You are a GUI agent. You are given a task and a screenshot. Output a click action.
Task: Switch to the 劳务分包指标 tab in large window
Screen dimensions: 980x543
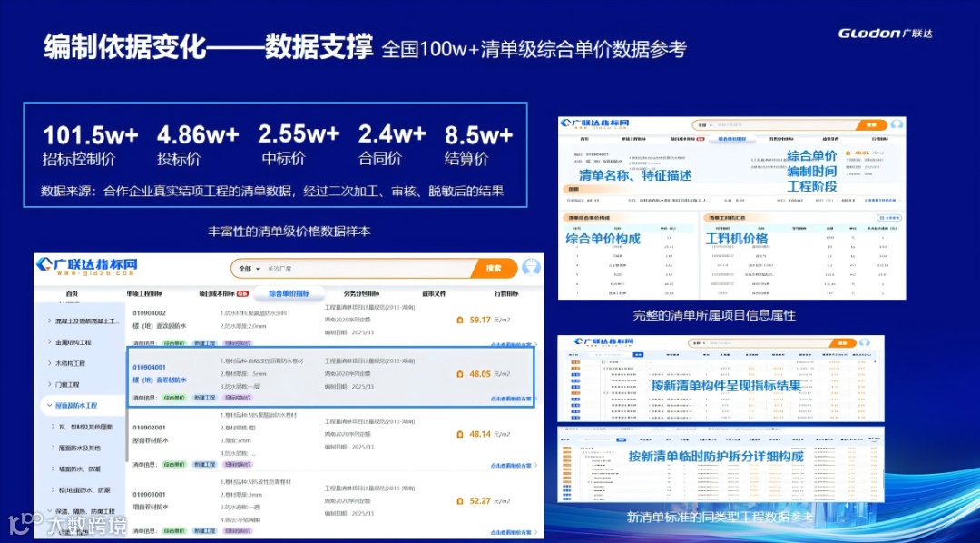click(360, 293)
